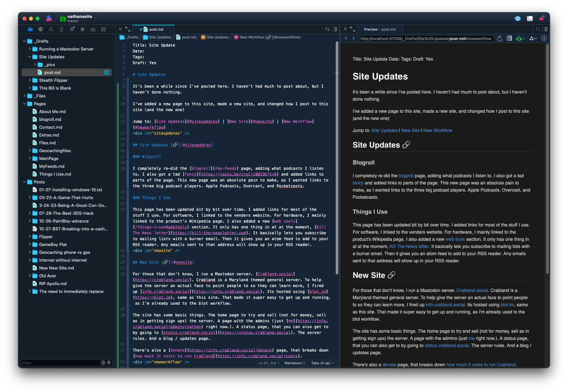
Task: Toggle the eye preview button in title bar
Action: tap(517, 19)
